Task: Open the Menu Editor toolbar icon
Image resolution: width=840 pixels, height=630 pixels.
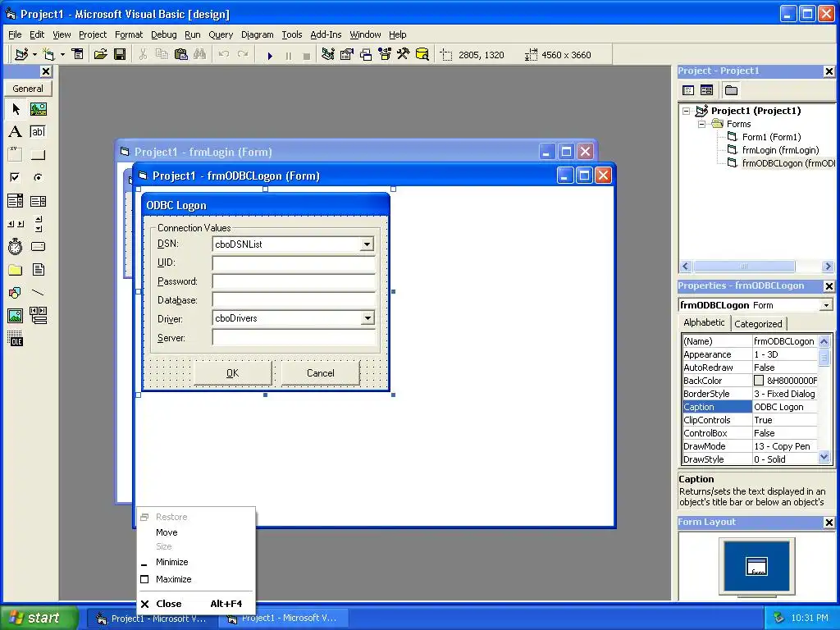Action: pyautogui.click(x=78, y=54)
